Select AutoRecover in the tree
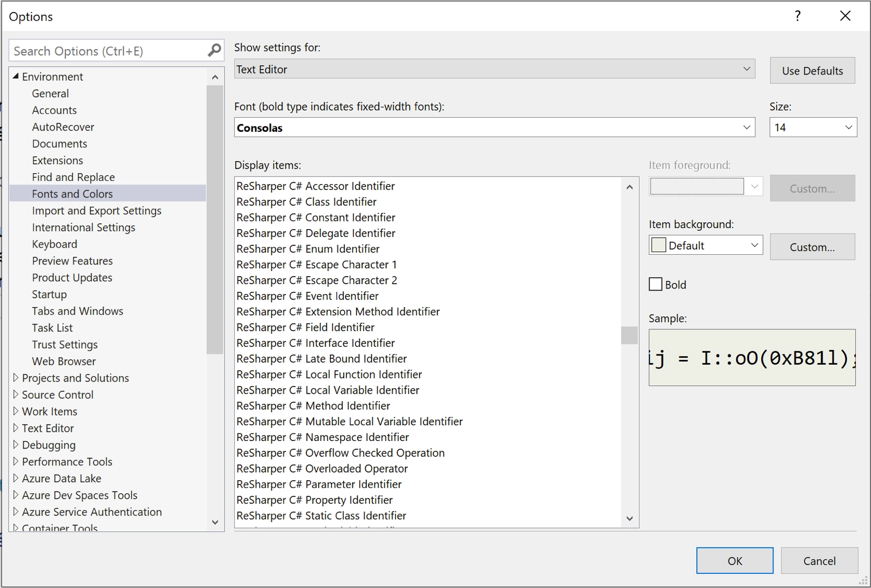Image resolution: width=871 pixels, height=588 pixels. pos(63,127)
